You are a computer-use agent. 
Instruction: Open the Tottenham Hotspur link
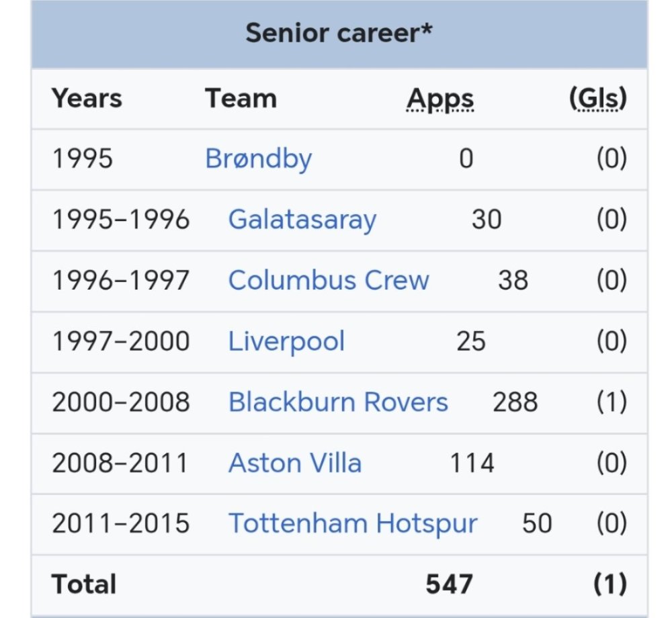pos(353,524)
